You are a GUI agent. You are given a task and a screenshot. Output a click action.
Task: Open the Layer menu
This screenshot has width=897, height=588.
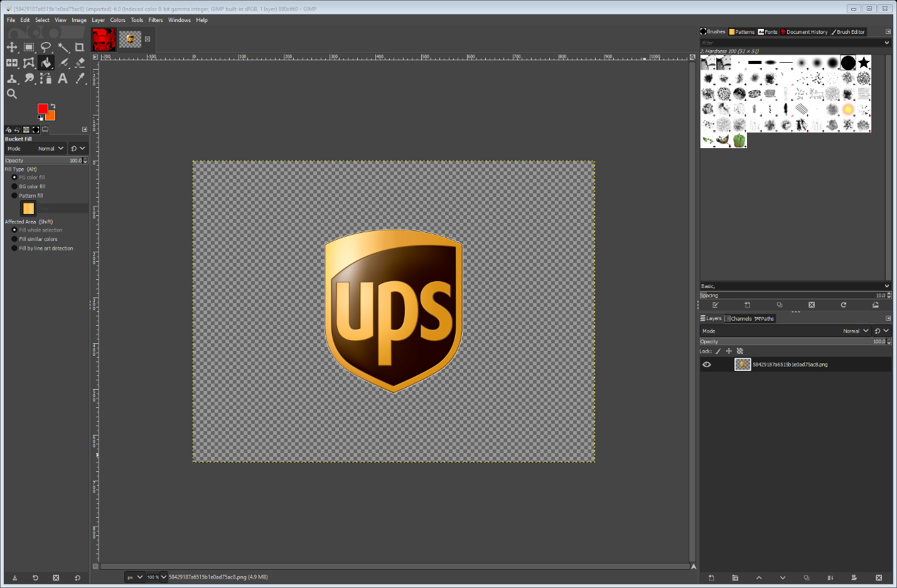coord(99,20)
